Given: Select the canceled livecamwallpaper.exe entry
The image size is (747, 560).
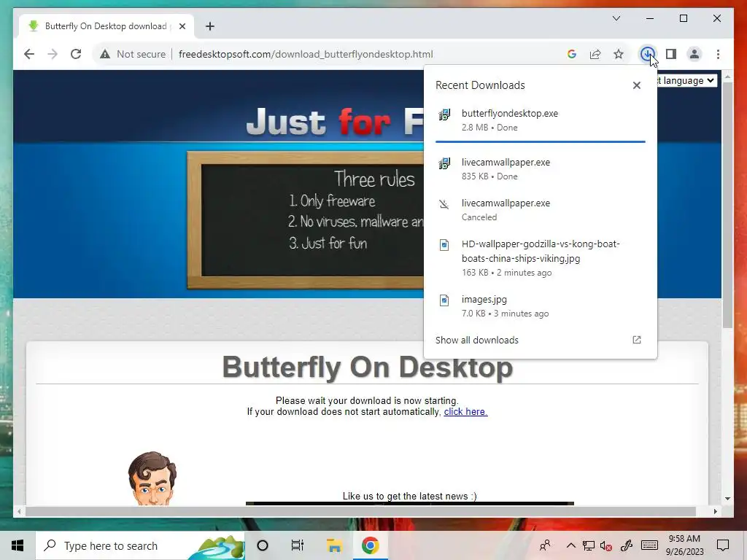Looking at the screenshot, I should (x=541, y=209).
